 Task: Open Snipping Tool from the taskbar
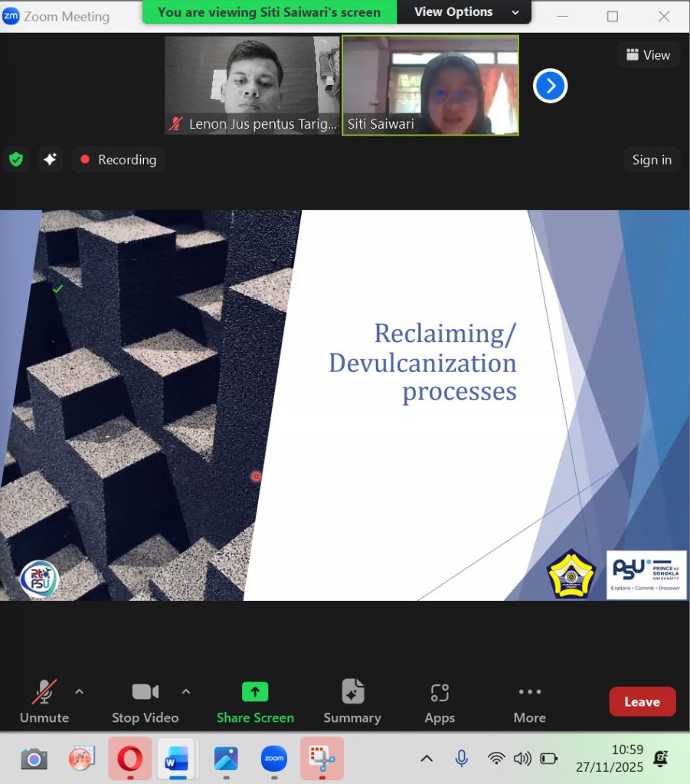(322, 759)
